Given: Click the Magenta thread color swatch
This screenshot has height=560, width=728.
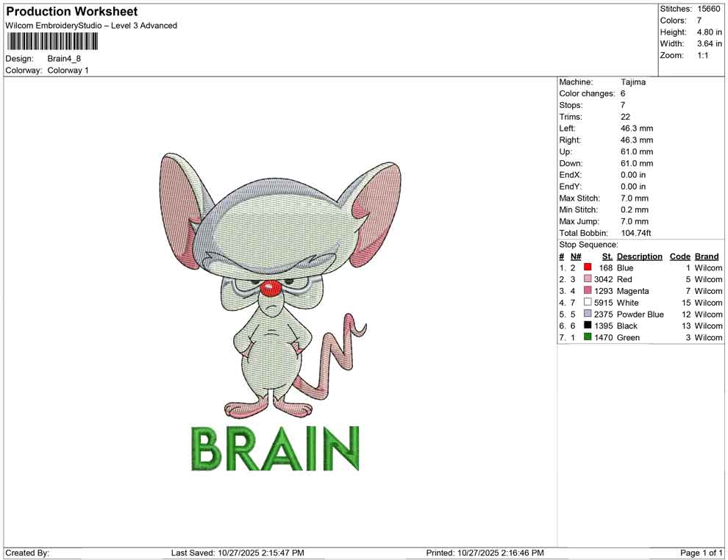Looking at the screenshot, I should click(588, 290).
